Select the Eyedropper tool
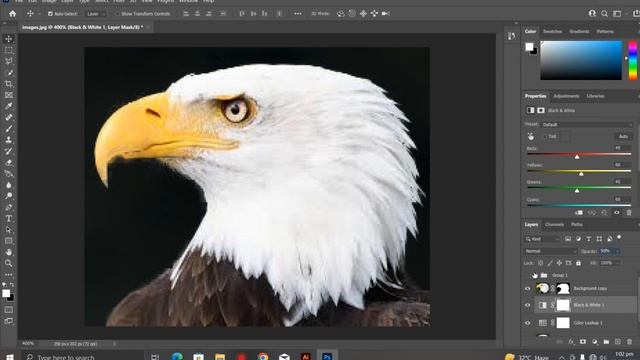 9,106
